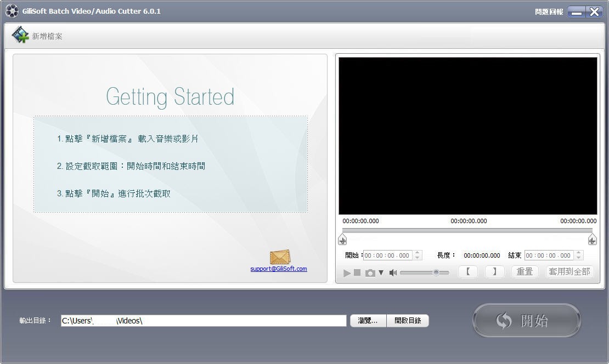This screenshot has height=364, width=609.
Task: Adjust the volume slider
Action: click(424, 272)
